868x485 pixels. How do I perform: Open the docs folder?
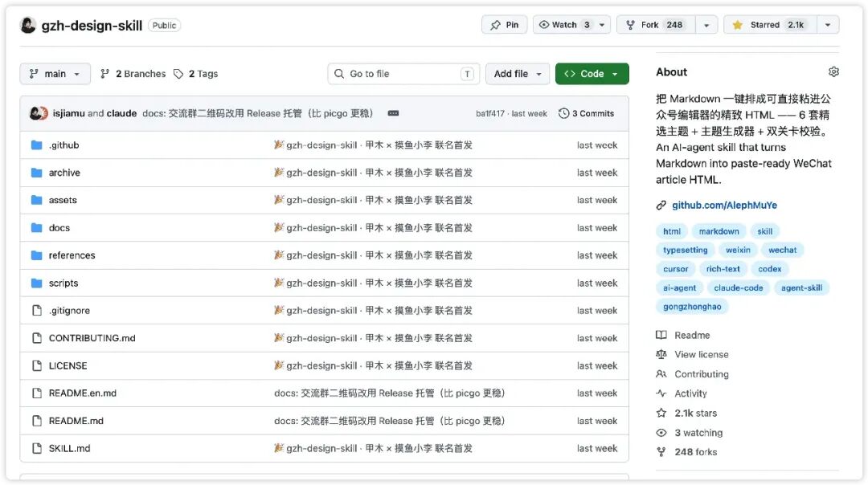[59, 228]
